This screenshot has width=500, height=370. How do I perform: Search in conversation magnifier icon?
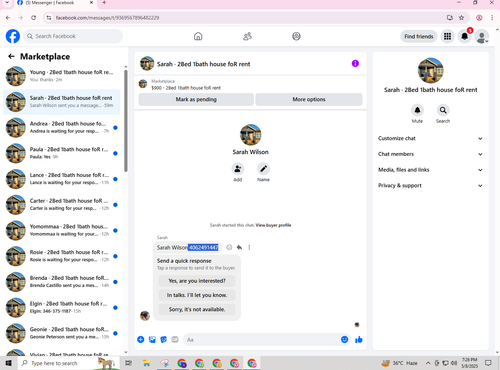pos(443,110)
